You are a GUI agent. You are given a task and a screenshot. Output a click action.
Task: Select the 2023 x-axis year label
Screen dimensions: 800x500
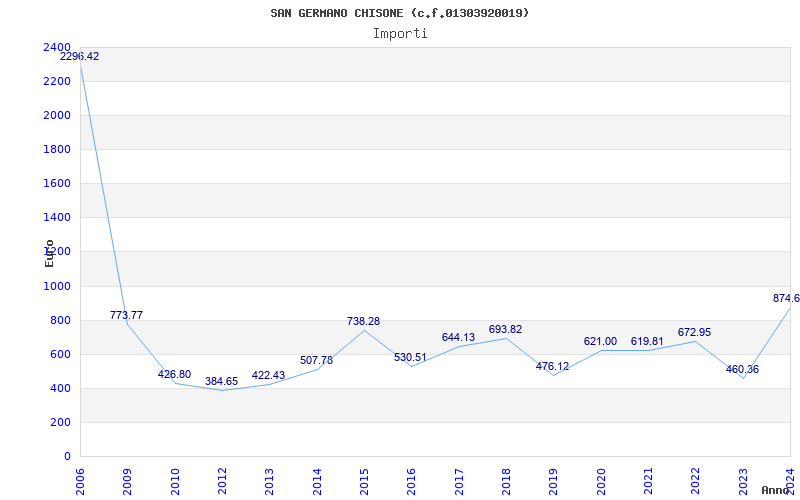click(743, 481)
